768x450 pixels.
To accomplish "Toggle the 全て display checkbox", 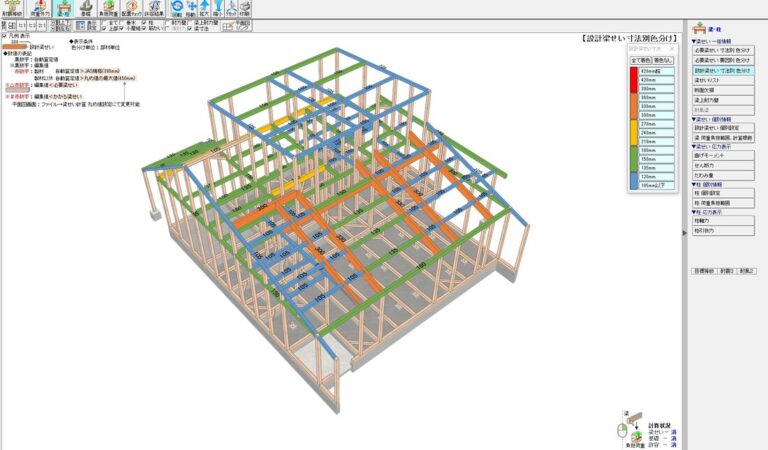I will (x=104, y=22).
